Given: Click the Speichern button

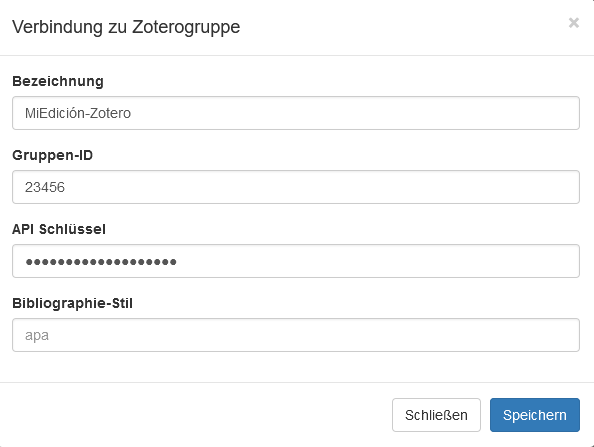Looking at the screenshot, I should pyautogui.click(x=535, y=415).
